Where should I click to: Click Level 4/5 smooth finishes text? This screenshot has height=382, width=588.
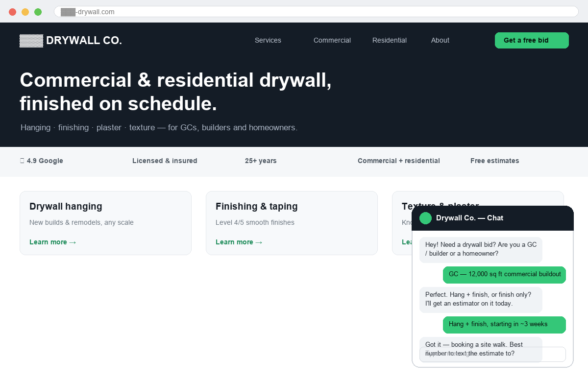point(255,222)
